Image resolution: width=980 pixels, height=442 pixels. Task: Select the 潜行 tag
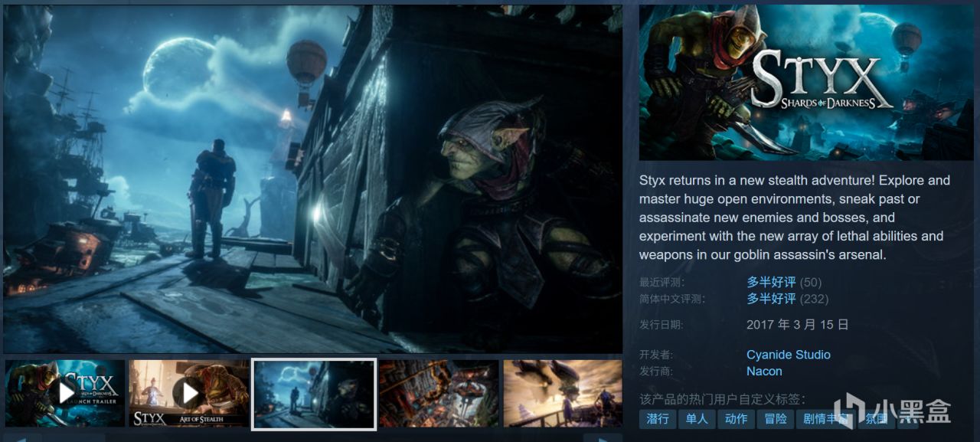click(658, 419)
